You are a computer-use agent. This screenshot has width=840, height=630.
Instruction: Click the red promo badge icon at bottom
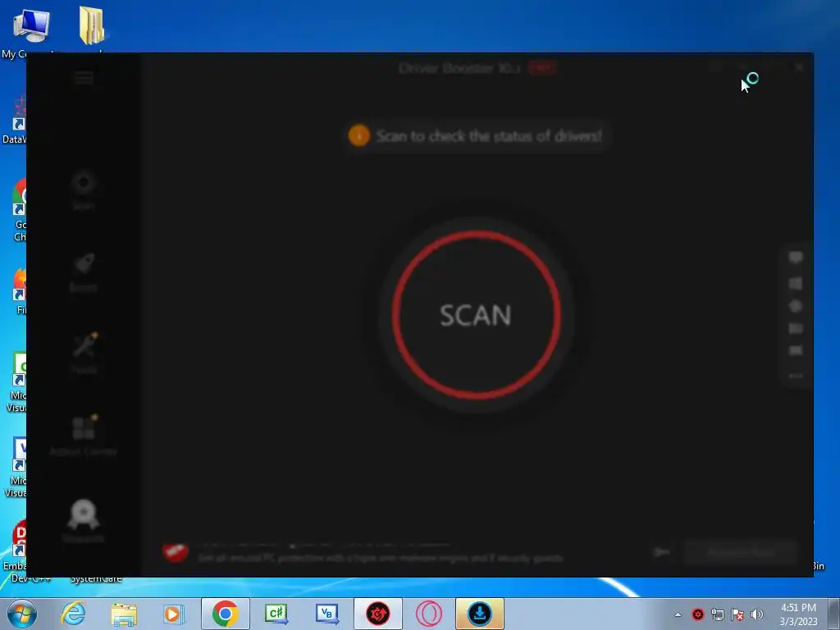tap(176, 552)
